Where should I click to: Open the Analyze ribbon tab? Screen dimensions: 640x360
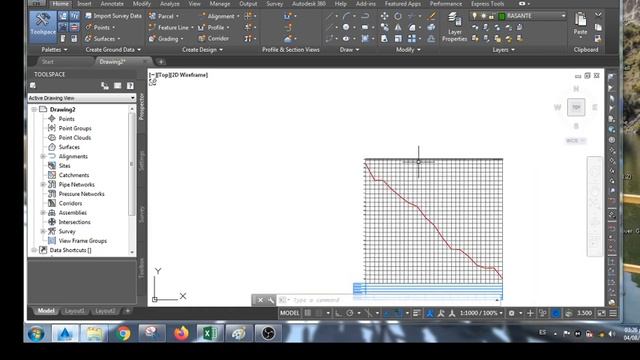[x=170, y=4]
